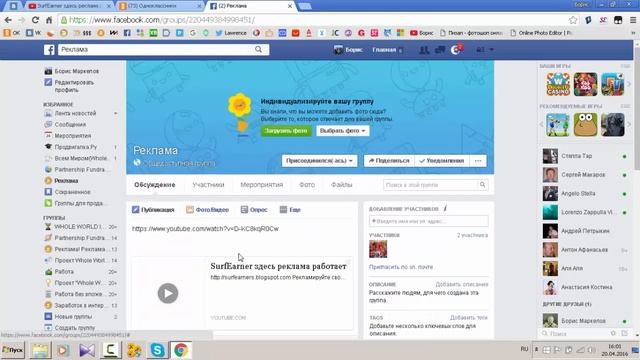Click Уведомления button
Viewport: 640px width, 360px height.
click(x=442, y=161)
